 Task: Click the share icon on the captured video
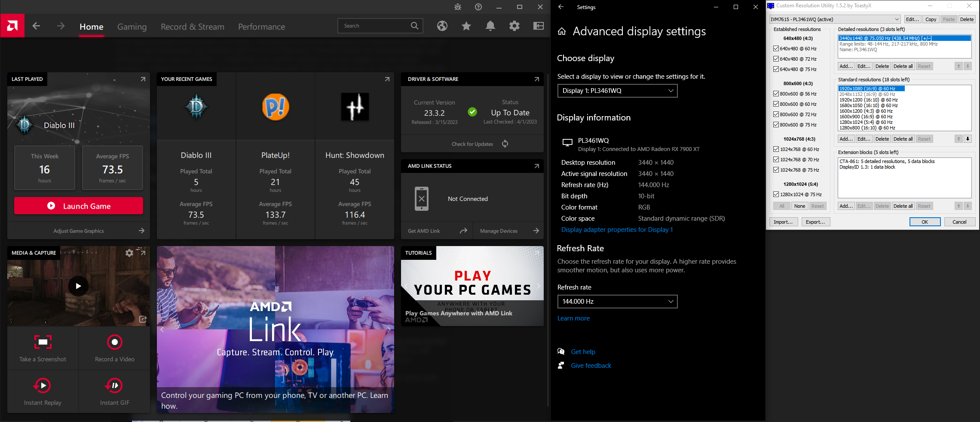click(x=143, y=319)
